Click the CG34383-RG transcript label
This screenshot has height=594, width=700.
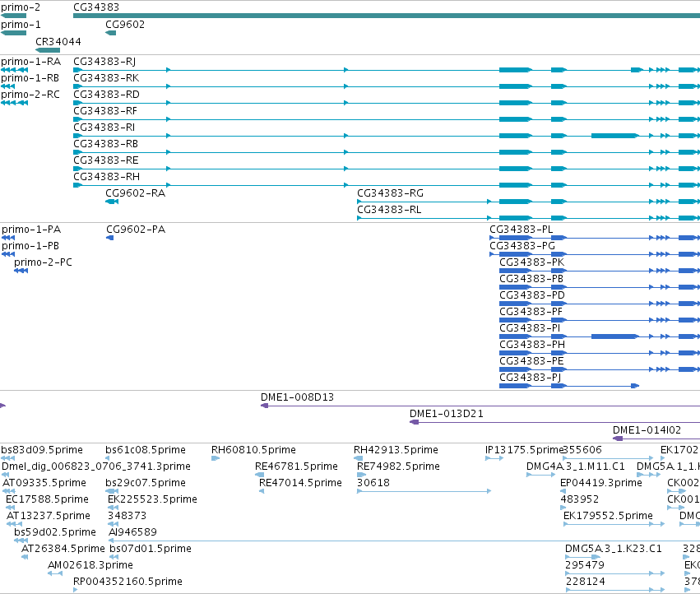390,193
